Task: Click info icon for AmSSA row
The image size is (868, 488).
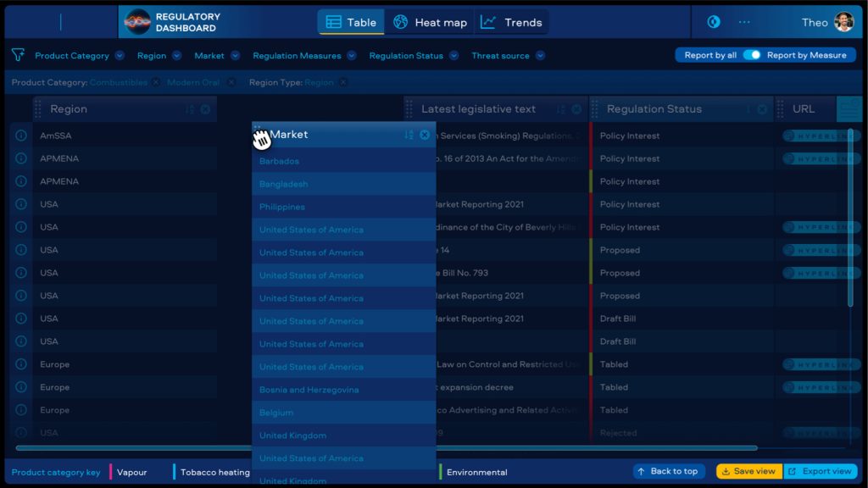Action: [x=21, y=136]
